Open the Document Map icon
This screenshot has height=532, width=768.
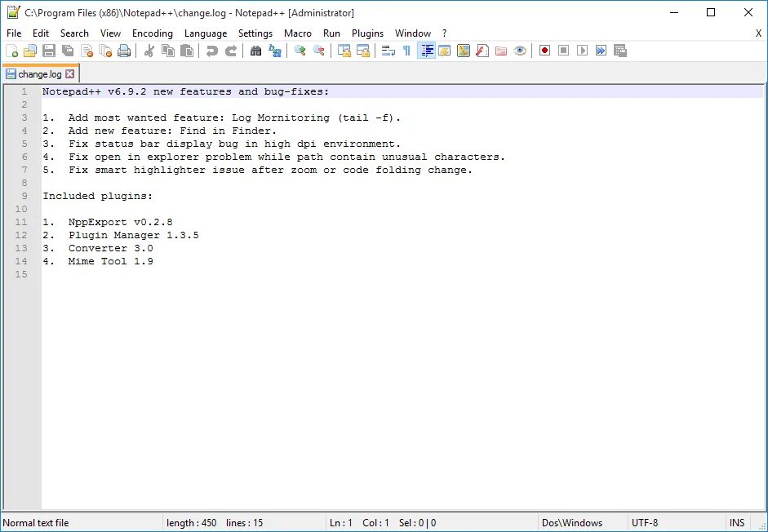[x=464, y=51]
